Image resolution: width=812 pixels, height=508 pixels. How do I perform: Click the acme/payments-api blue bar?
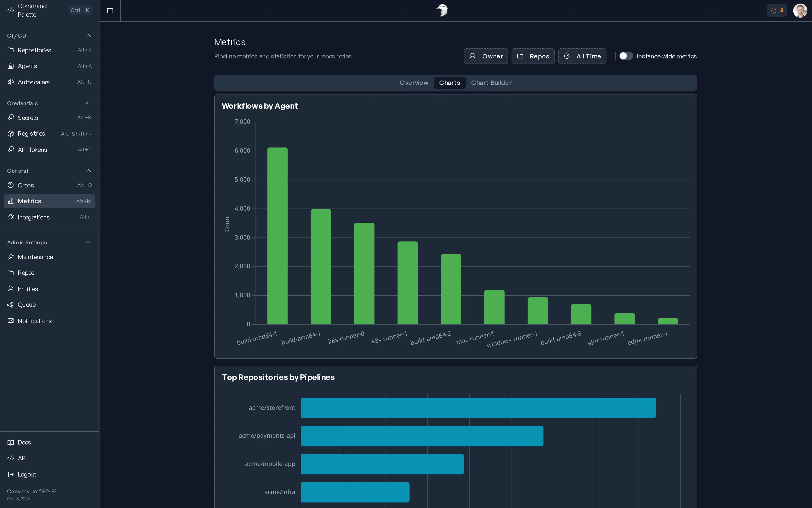[x=422, y=436]
